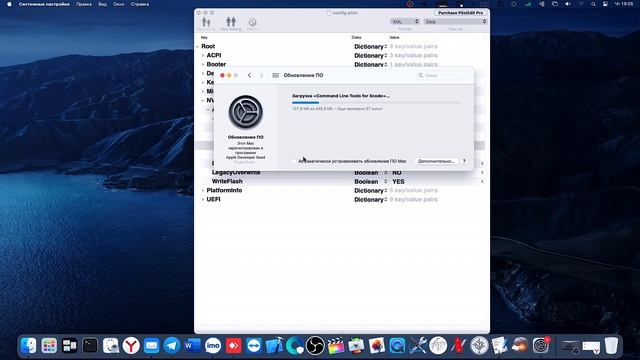Image resolution: width=640 pixels, height=360 pixels.
Task: Select the LegacyOverwrite key row
Action: pyautogui.click(x=236, y=173)
